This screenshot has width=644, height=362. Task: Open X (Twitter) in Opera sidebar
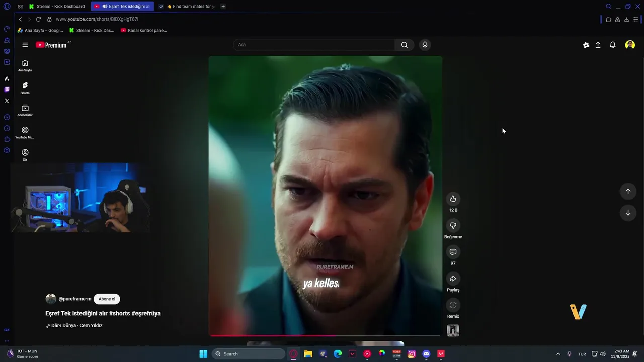tap(7, 101)
